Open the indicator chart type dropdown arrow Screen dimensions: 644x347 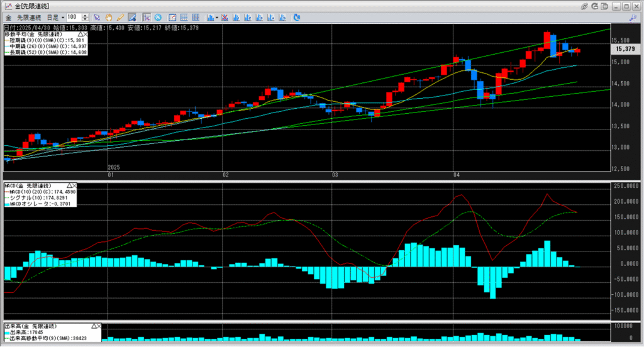tap(217, 17)
